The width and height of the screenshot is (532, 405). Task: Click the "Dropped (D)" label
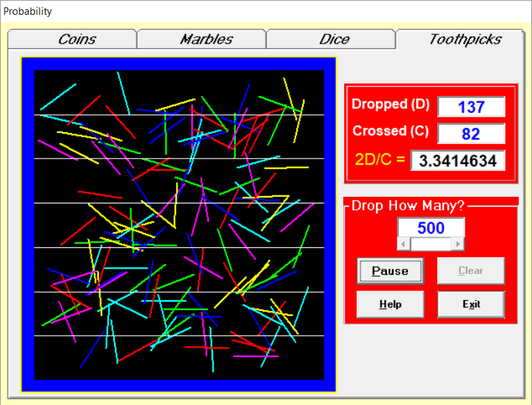click(x=390, y=105)
